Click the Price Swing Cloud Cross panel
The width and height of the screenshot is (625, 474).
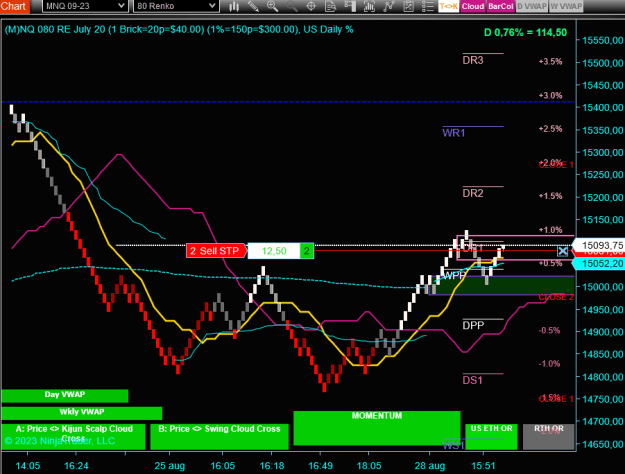pos(219,437)
